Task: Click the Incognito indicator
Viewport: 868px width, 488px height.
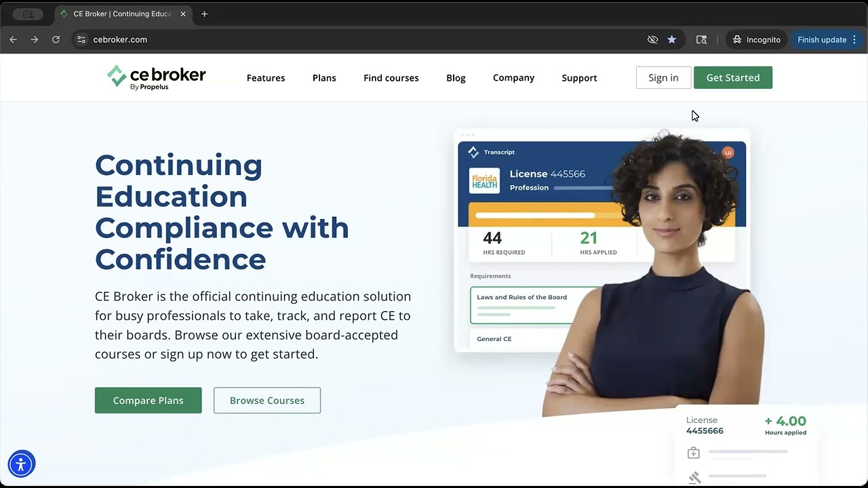Action: click(x=756, y=39)
